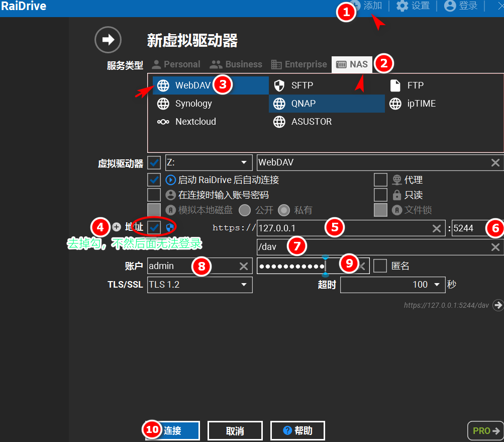Screen dimensions: 504x442
Task: Enable 只读 read-only checkbox
Action: (380, 195)
